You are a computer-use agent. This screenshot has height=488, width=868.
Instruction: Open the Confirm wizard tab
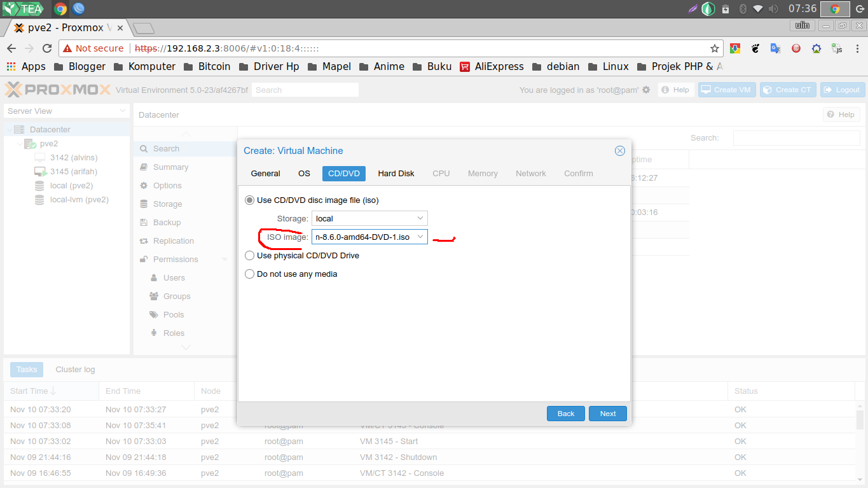pyautogui.click(x=578, y=174)
